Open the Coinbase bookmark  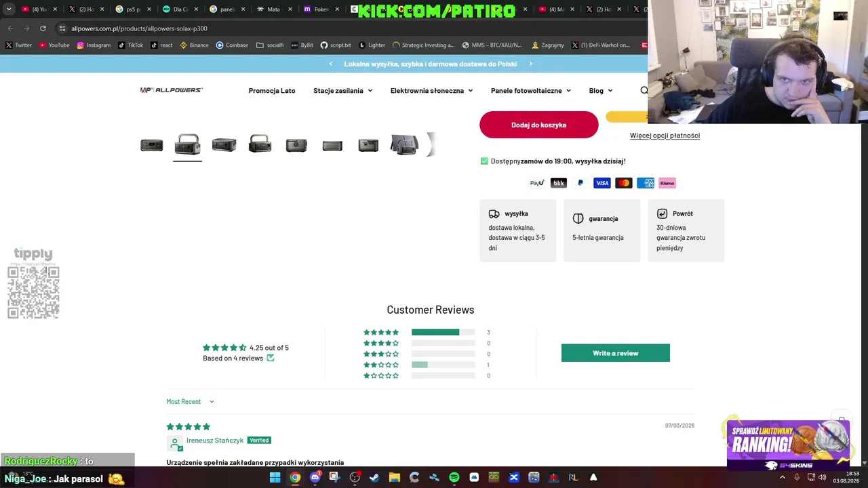[x=232, y=45]
